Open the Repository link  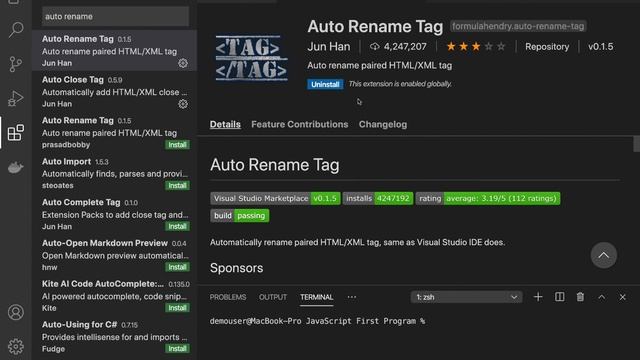pyautogui.click(x=547, y=47)
